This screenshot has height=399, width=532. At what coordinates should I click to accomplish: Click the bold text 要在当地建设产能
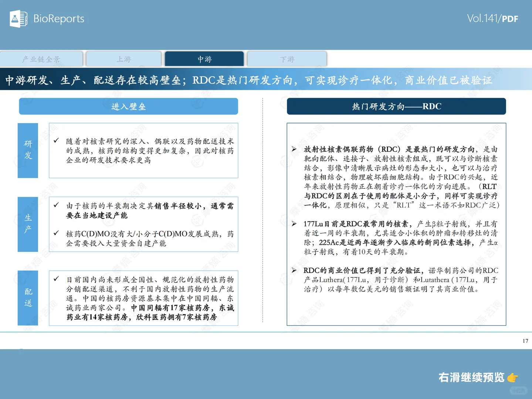click(x=97, y=215)
